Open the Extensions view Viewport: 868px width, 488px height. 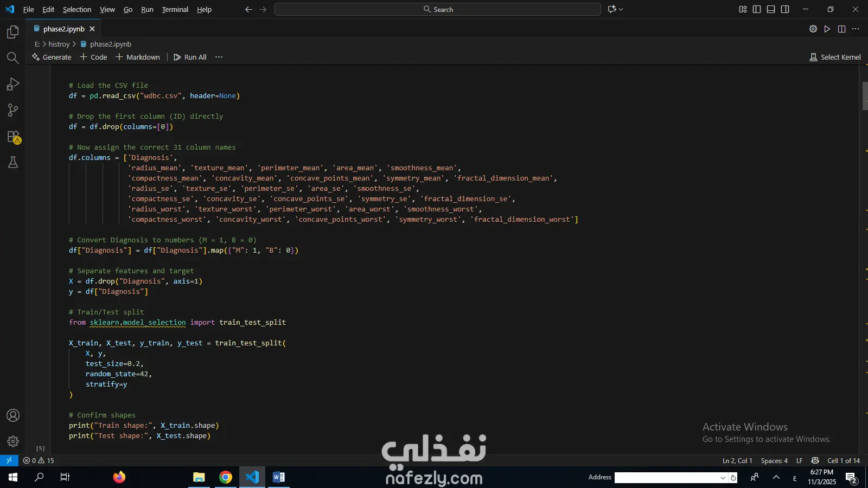click(x=13, y=136)
